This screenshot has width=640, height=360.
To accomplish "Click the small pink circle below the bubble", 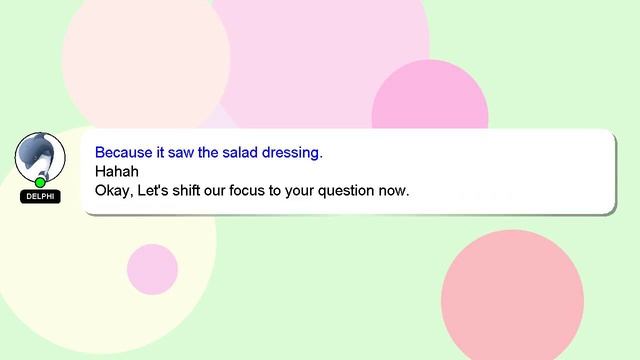I will tap(152, 269).
